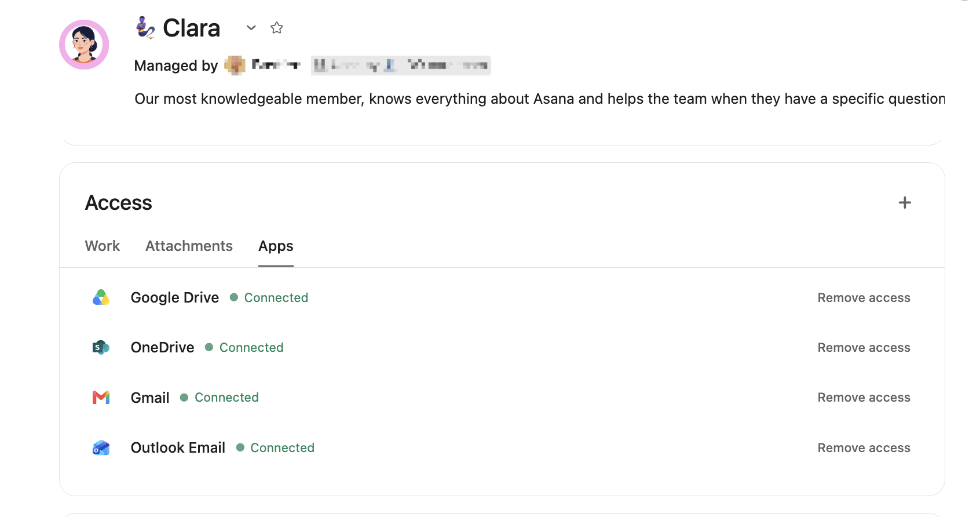Click the OneDrive label
The height and width of the screenshot is (517, 980).
point(163,348)
